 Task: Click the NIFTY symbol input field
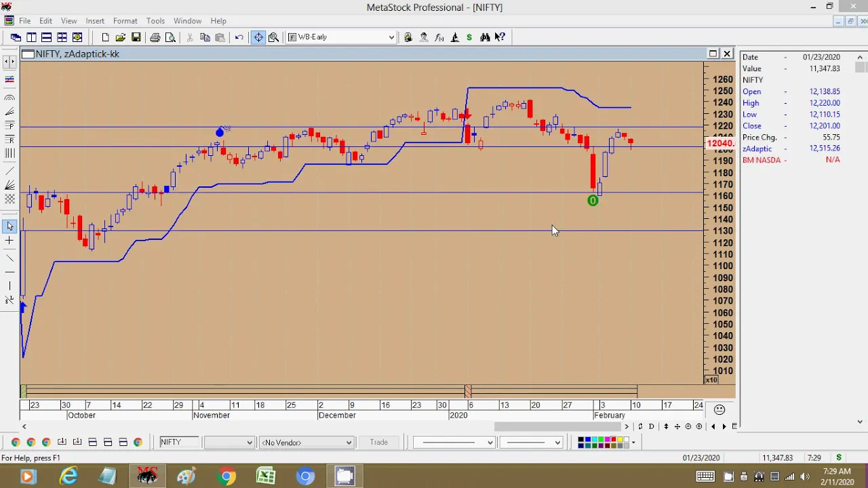click(179, 442)
